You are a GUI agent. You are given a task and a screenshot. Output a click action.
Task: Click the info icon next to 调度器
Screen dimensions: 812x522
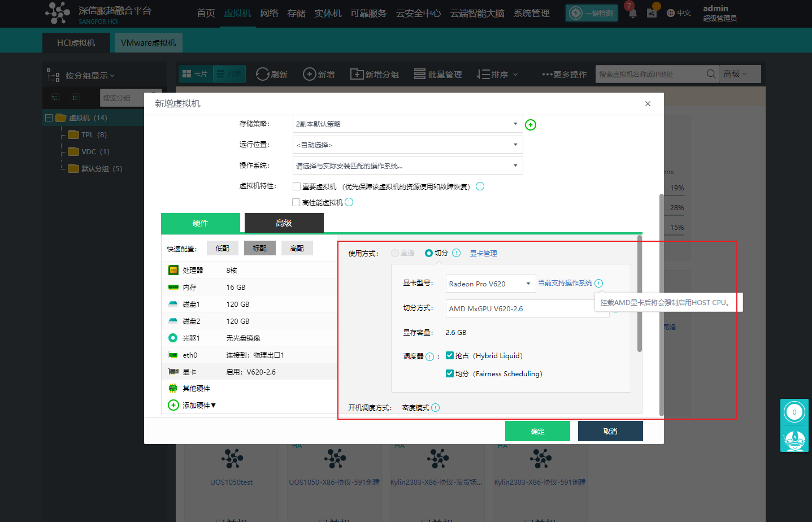click(430, 356)
